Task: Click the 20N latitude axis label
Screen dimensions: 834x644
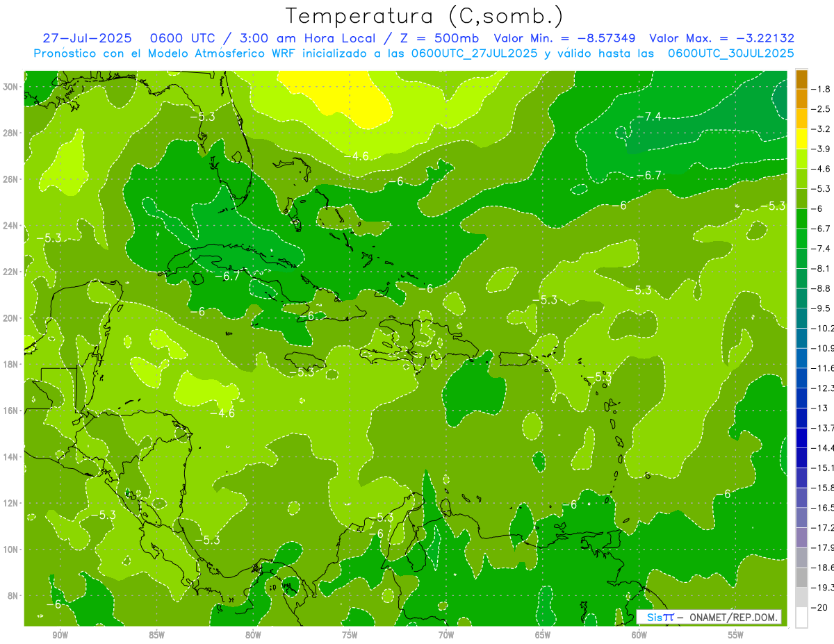Action: [10, 318]
